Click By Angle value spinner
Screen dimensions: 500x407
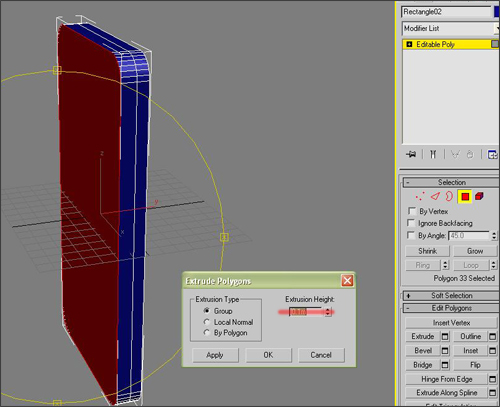click(x=494, y=236)
